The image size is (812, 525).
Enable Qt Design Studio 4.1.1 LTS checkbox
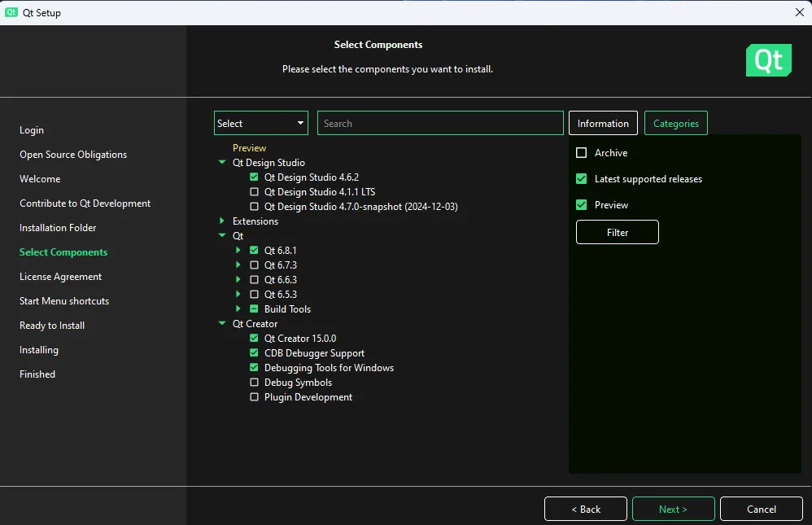click(254, 192)
